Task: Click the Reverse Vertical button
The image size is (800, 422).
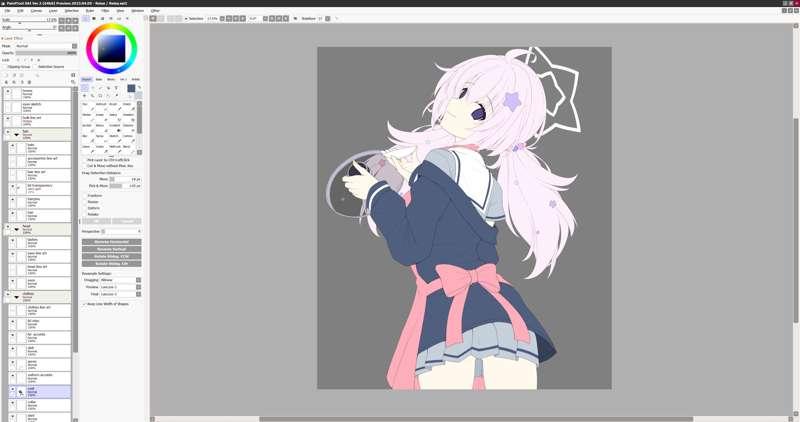Action: tap(112, 249)
